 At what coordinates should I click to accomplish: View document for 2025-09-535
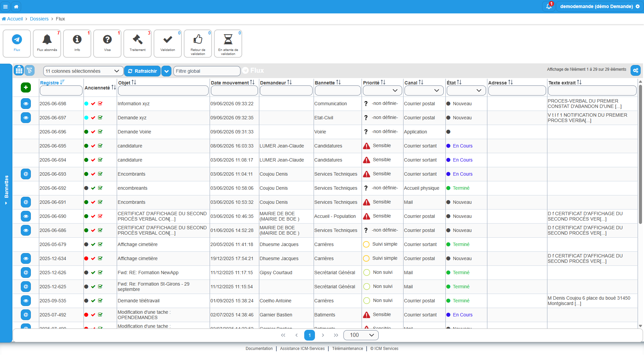pos(26,301)
